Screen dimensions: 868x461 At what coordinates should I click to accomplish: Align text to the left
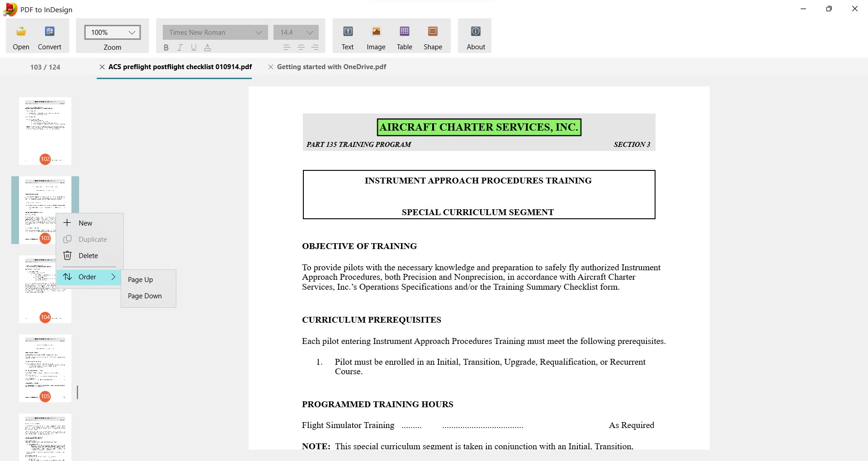287,47
